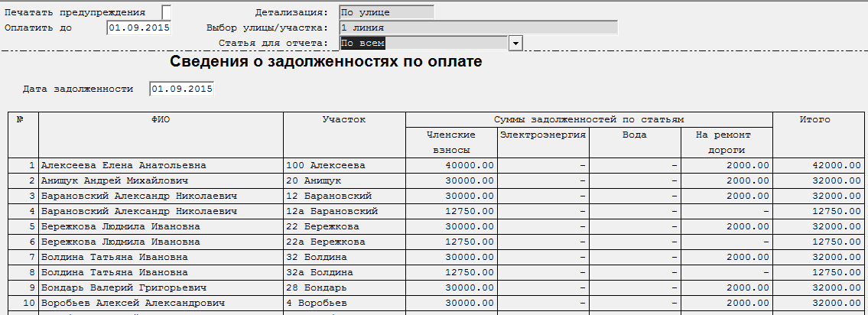
Task: Click the 4 Воробьев plot cell
Action: (344, 303)
